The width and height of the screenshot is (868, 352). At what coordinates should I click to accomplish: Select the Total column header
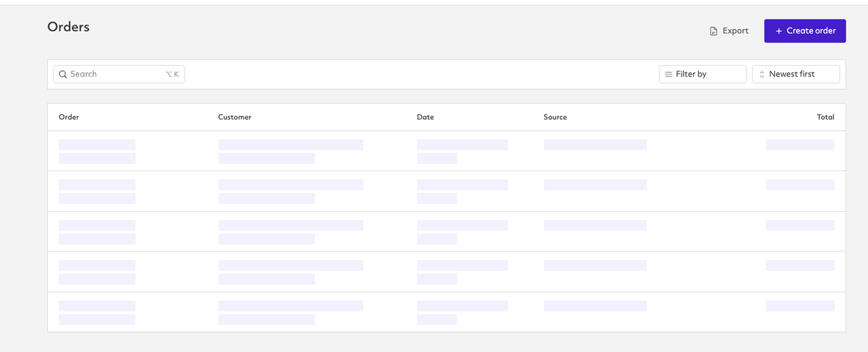825,117
